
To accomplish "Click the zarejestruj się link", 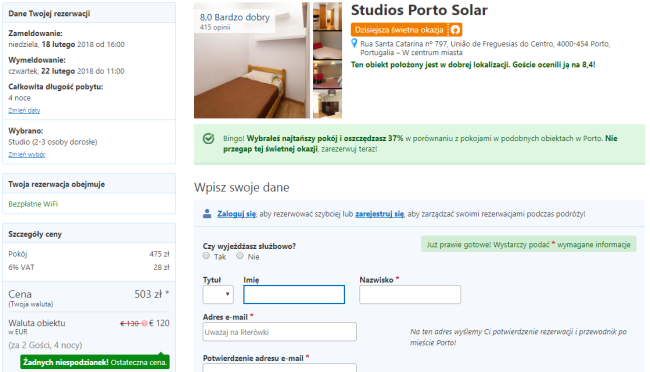I will coord(379,214).
